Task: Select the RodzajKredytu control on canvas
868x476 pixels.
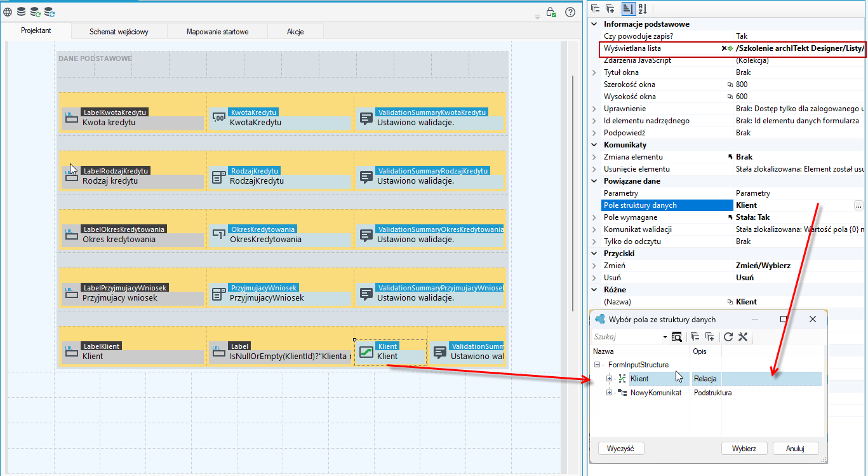Action: tap(280, 176)
